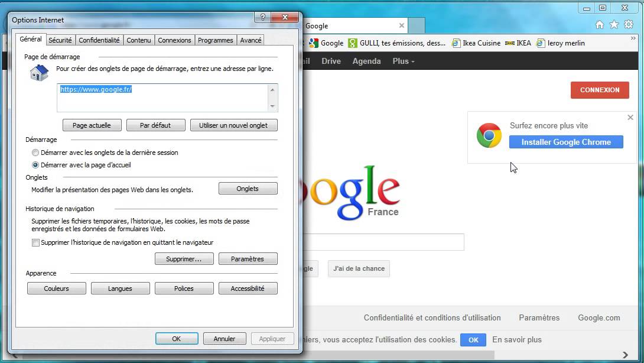
Task: Switch to the Avancé tab
Action: coord(251,40)
